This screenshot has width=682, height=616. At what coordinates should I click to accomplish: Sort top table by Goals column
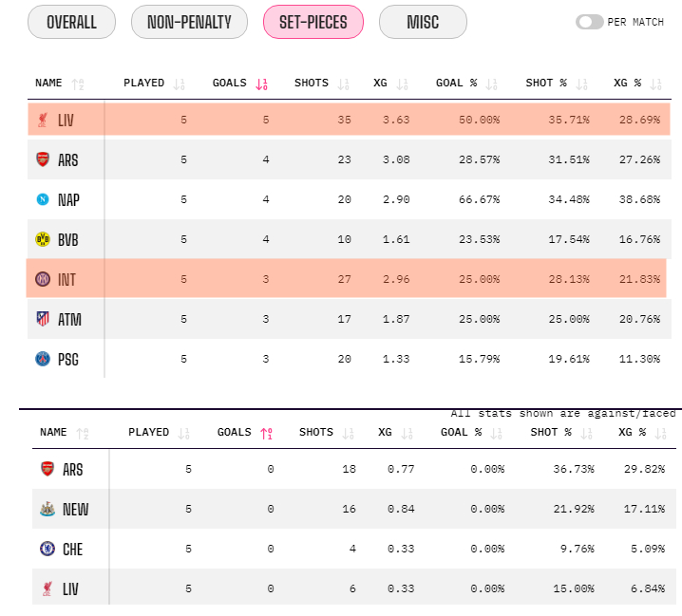pos(229,83)
